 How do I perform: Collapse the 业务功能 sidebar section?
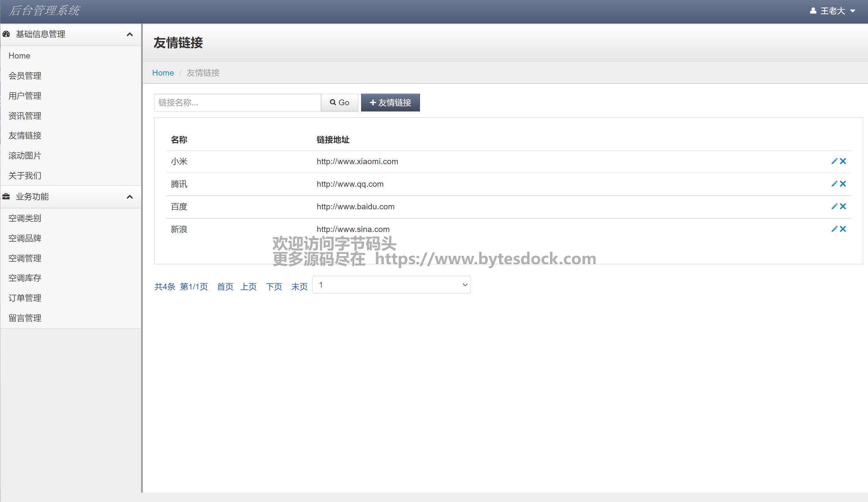[130, 197]
